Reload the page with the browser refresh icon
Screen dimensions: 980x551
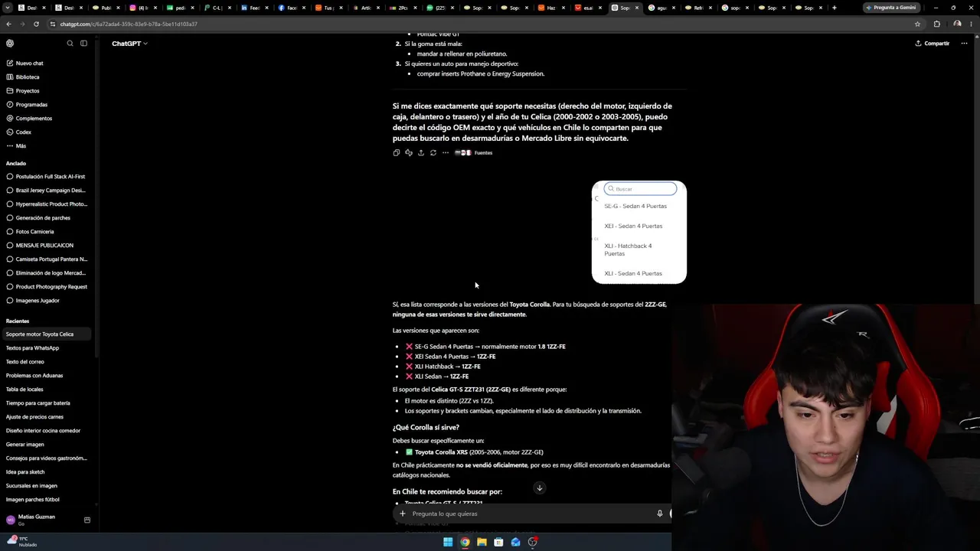coord(36,24)
